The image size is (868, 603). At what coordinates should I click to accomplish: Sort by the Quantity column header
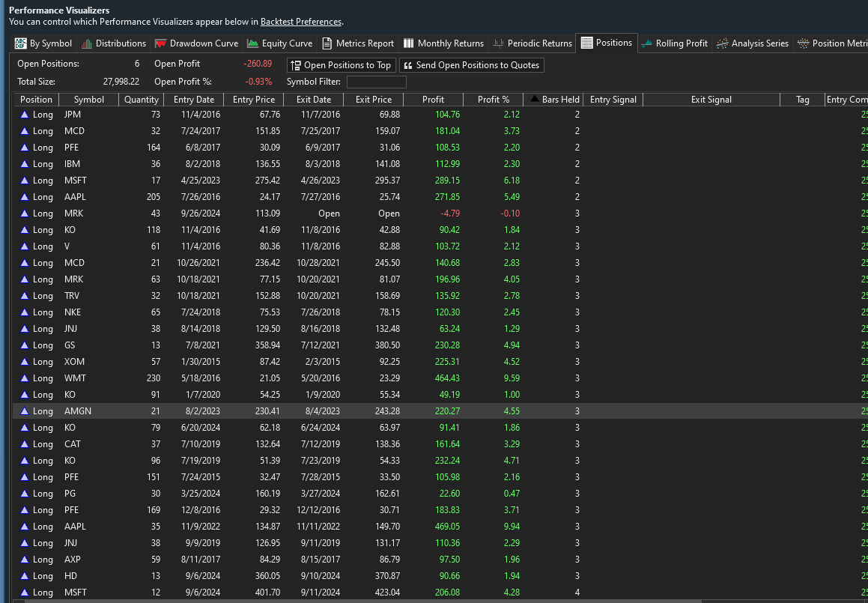(x=141, y=100)
